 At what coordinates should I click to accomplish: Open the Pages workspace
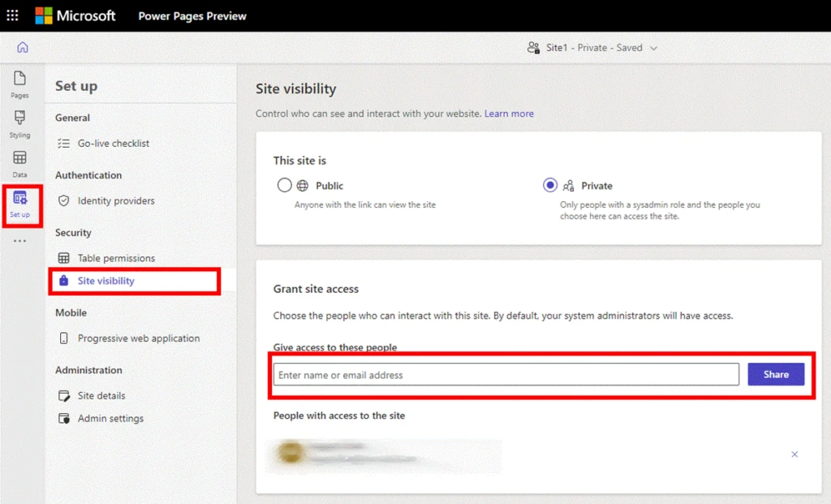pos(19,84)
